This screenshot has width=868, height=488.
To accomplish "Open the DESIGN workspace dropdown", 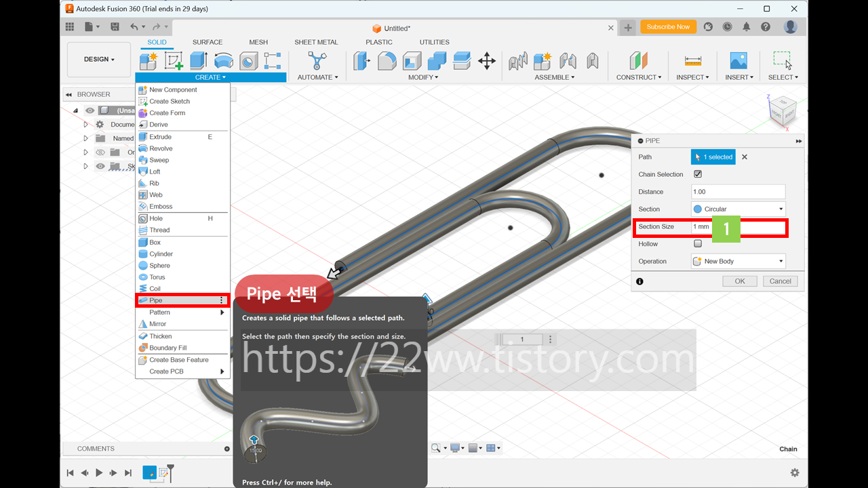I will [99, 60].
